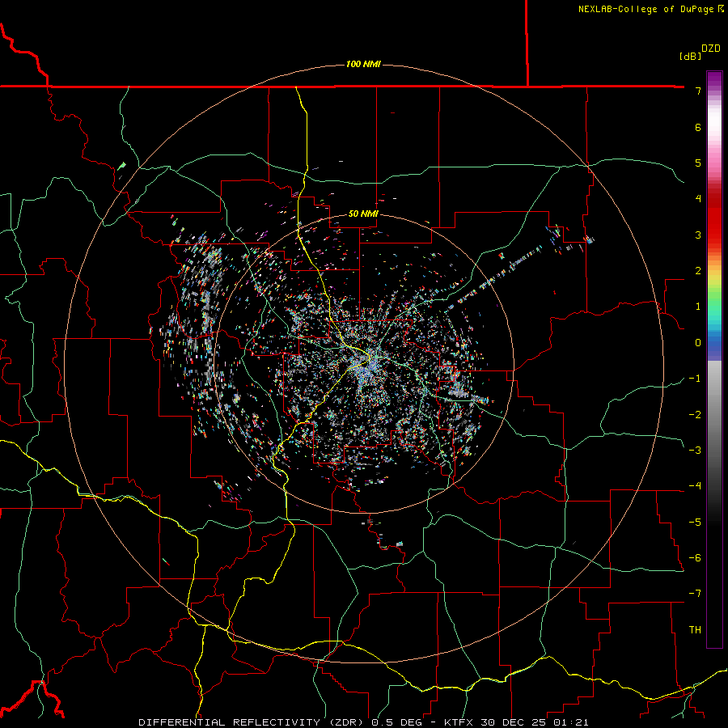This screenshot has height=728, width=728.
Task: Click the DIFFERENTIAL REFLECTIVITY (ZDR) product title
Action: tap(252, 722)
